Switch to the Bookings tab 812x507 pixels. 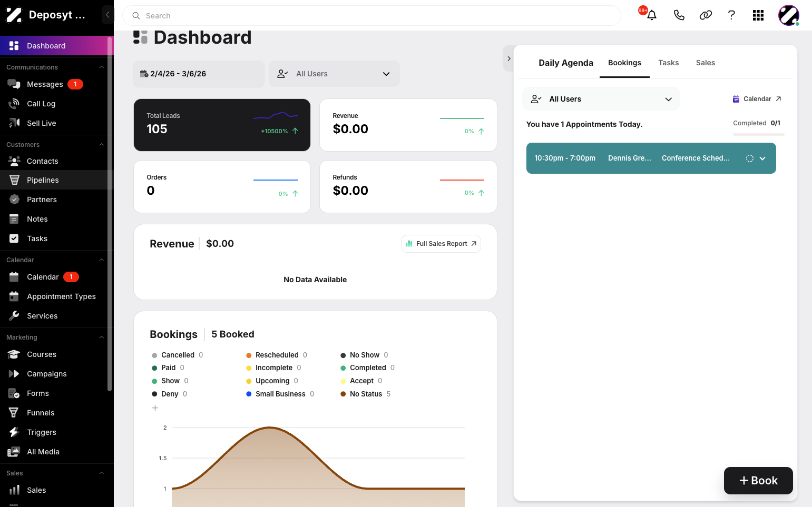[x=624, y=63]
